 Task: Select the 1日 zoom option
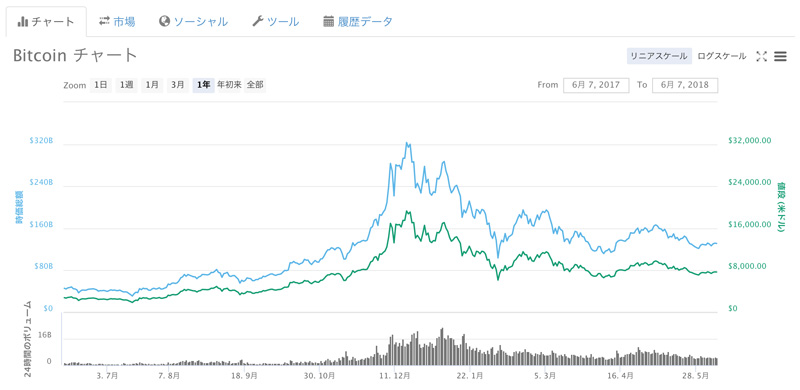[100, 85]
